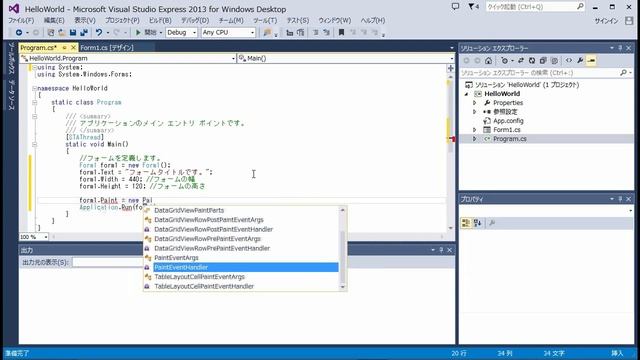
Task: Close the Program.cs tab
Action: pos(73,48)
